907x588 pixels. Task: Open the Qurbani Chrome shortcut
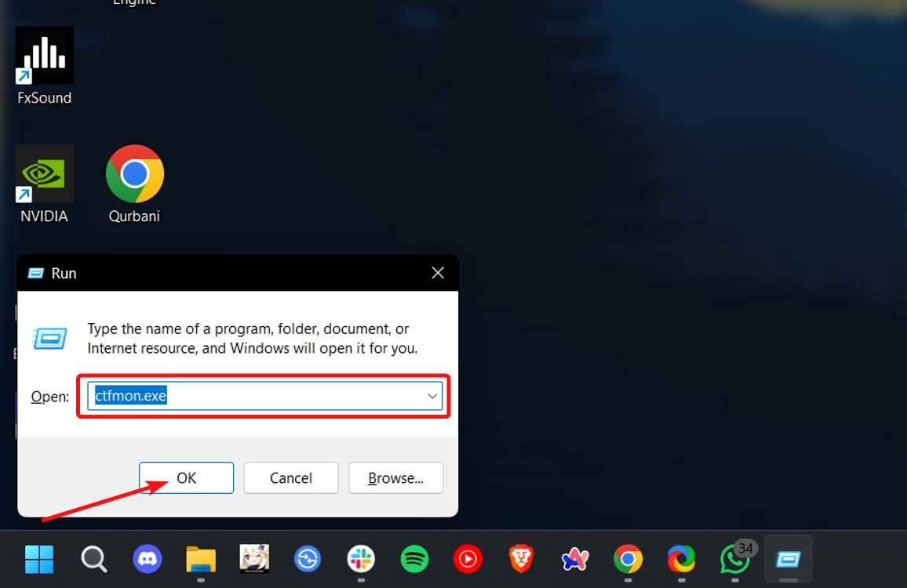coord(134,173)
